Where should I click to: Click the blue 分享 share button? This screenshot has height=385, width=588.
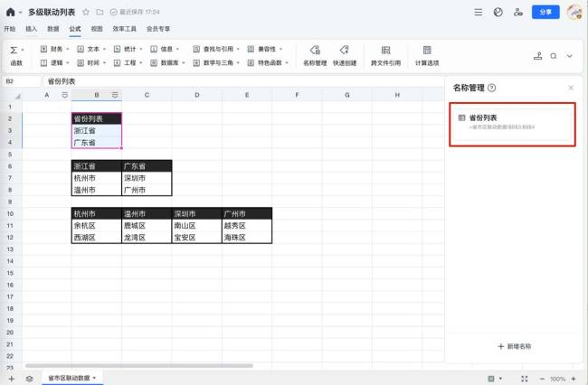click(x=544, y=13)
